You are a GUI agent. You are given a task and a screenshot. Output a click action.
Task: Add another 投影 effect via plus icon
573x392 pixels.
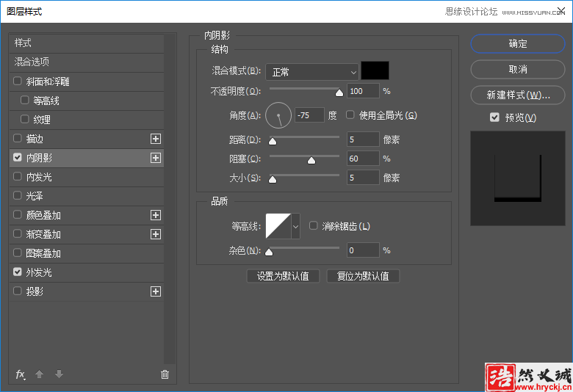pos(156,291)
